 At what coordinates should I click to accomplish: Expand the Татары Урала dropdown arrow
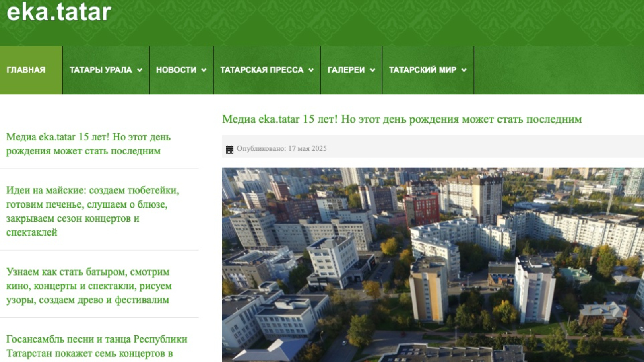click(140, 70)
